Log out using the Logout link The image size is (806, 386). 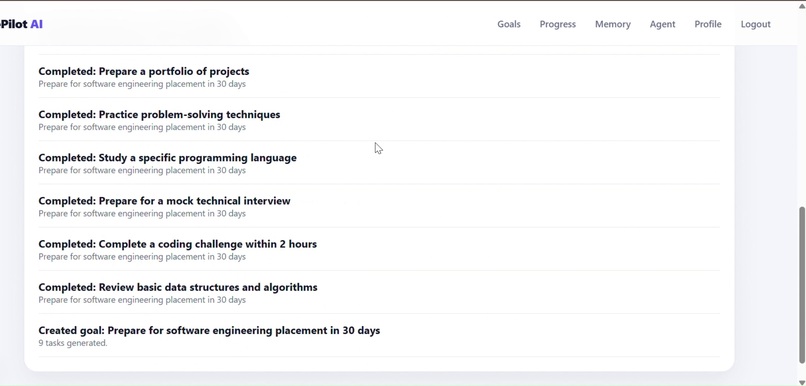coord(755,24)
